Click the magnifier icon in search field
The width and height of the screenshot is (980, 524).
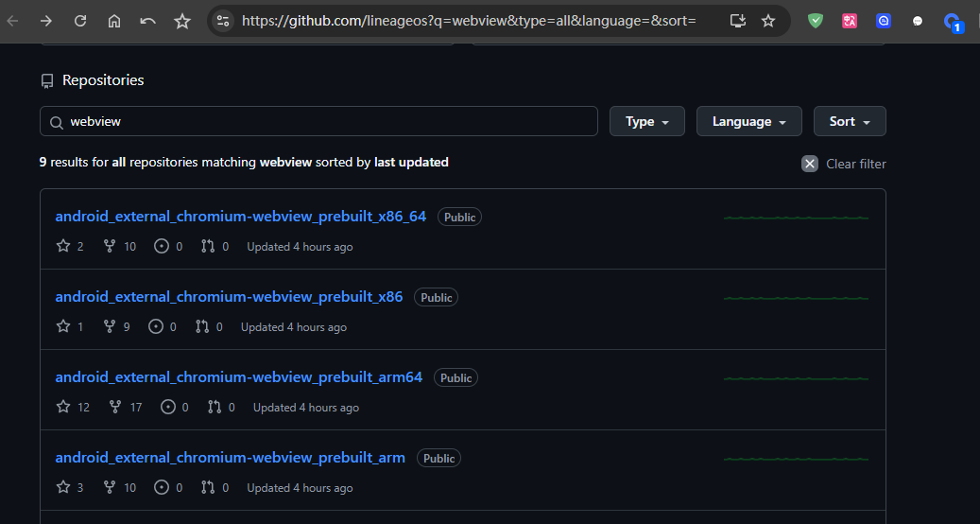(x=57, y=123)
